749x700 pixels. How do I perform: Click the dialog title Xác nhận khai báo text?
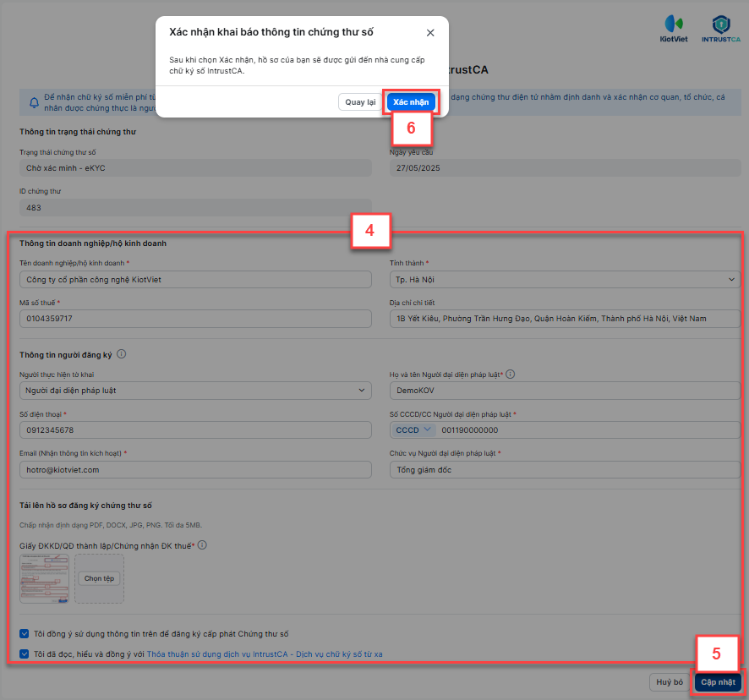click(271, 32)
